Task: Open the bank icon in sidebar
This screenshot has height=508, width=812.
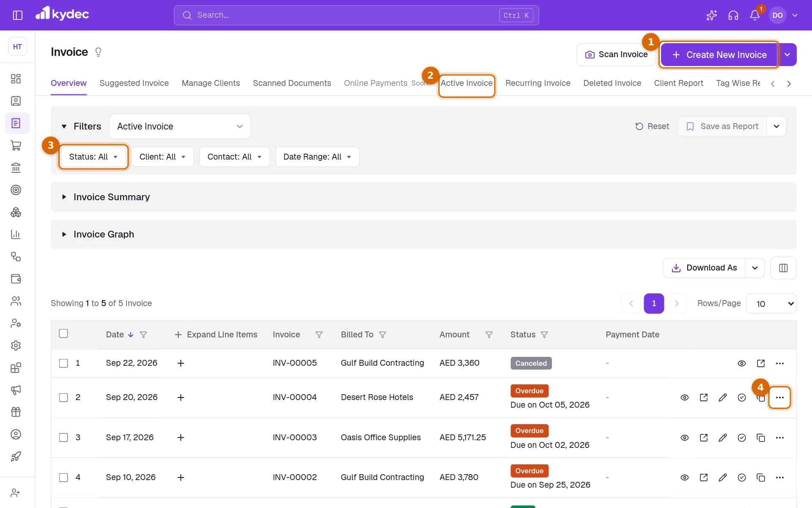Action: [16, 168]
